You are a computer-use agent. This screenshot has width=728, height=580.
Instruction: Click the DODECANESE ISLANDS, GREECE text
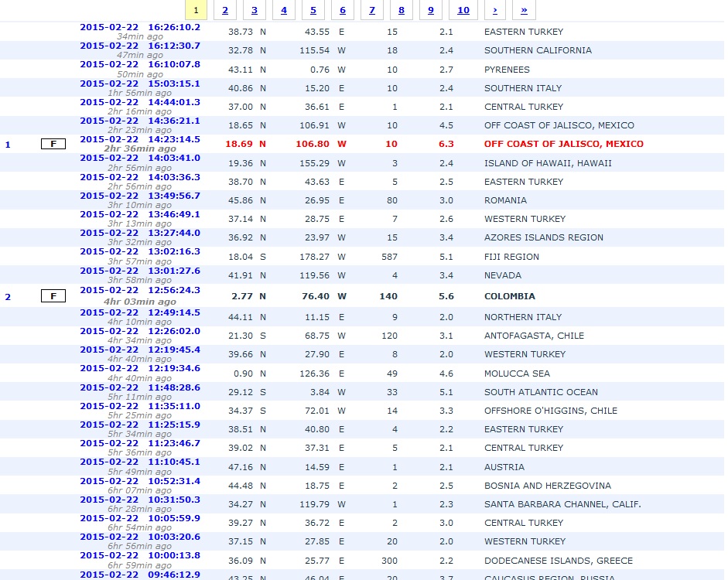(x=559, y=561)
